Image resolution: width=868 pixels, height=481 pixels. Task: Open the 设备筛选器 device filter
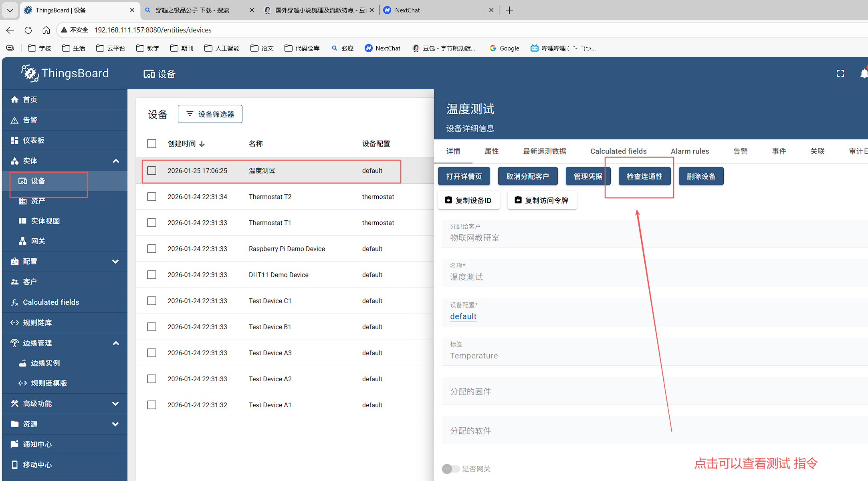pos(210,114)
